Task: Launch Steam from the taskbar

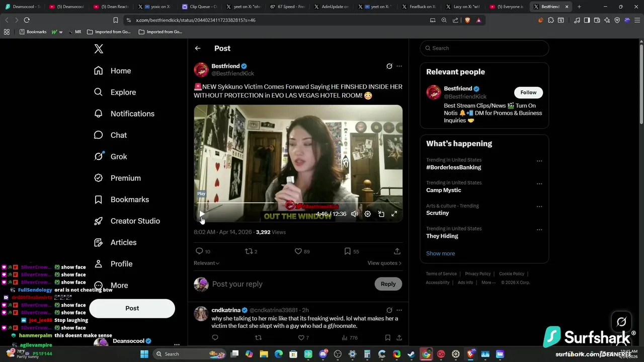Action: (x=411, y=354)
